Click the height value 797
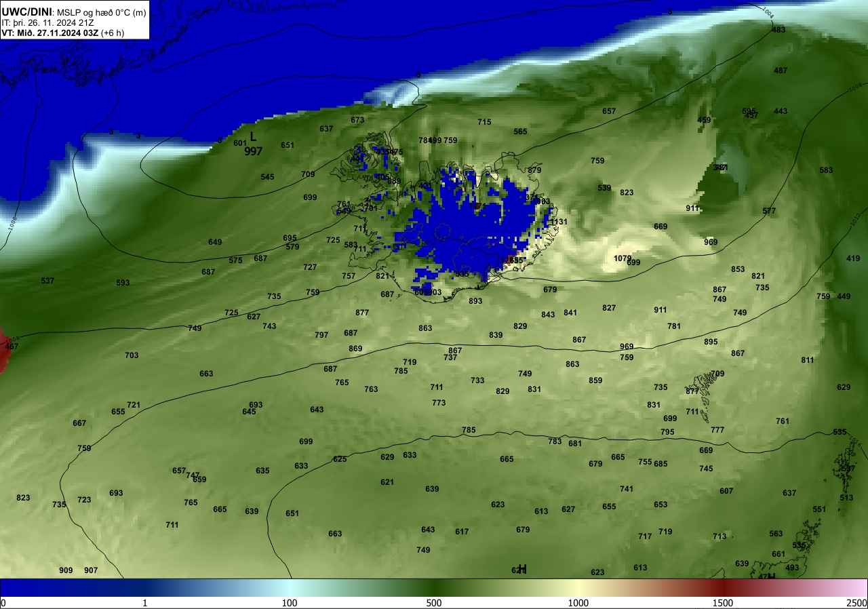This screenshot has height=609, width=868. [x=321, y=335]
